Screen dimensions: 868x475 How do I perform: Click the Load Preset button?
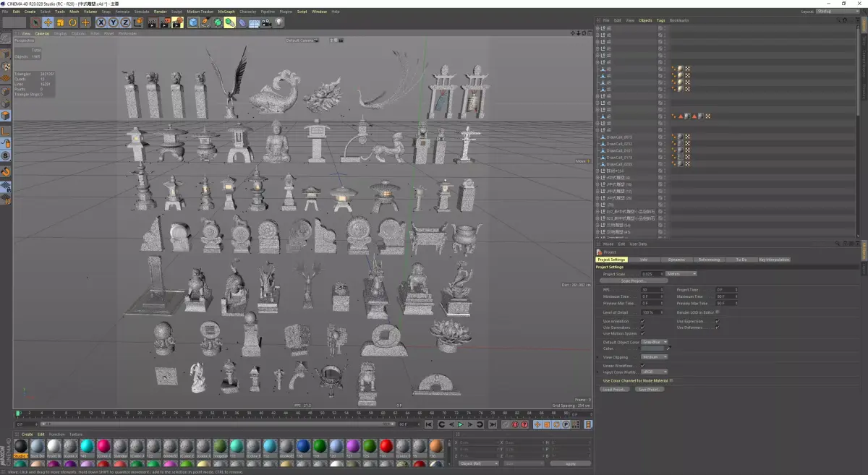(x=615, y=389)
